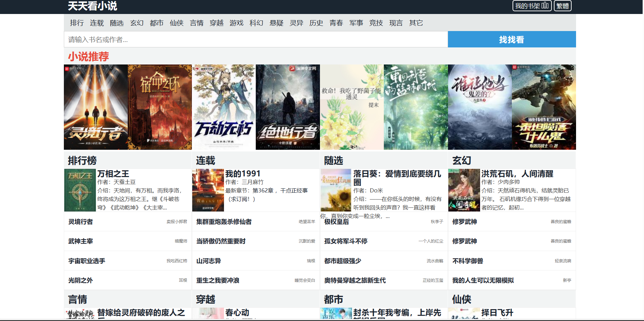Open 宇宙职业选手 in the list
The width and height of the screenshot is (644, 321).
(87, 261)
